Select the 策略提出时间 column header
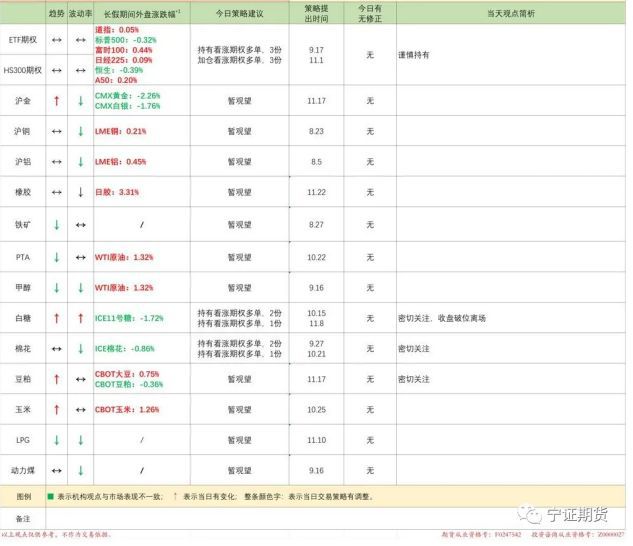 point(316,13)
